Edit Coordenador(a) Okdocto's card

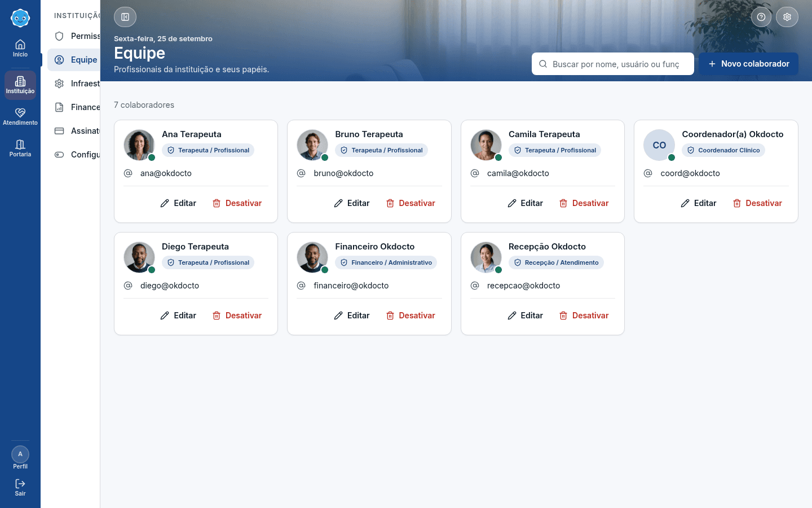[699, 203]
